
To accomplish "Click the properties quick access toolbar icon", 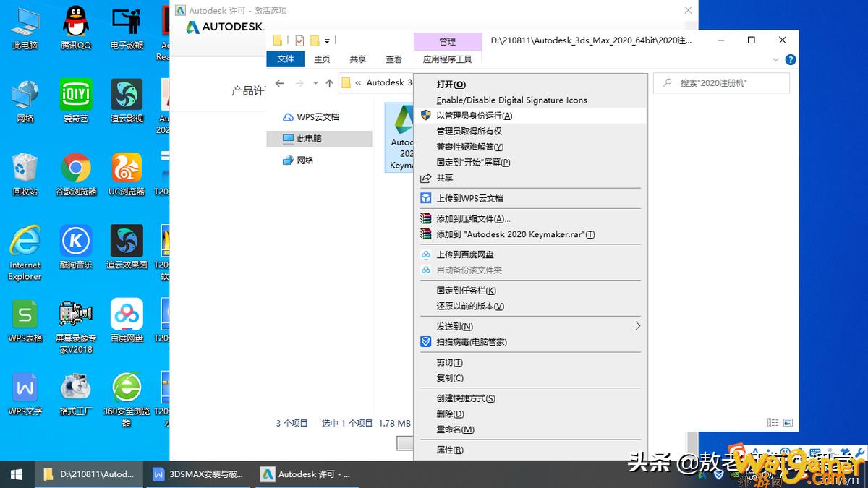I will [x=300, y=40].
